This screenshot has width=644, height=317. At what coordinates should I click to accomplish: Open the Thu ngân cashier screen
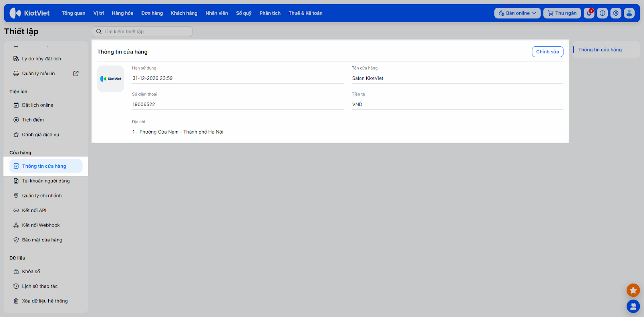coord(562,13)
